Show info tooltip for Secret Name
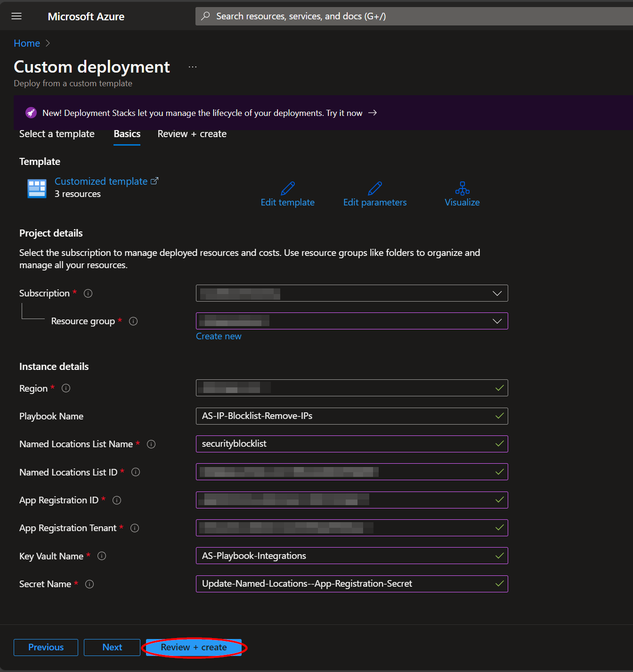This screenshot has height=672, width=633. (x=89, y=584)
